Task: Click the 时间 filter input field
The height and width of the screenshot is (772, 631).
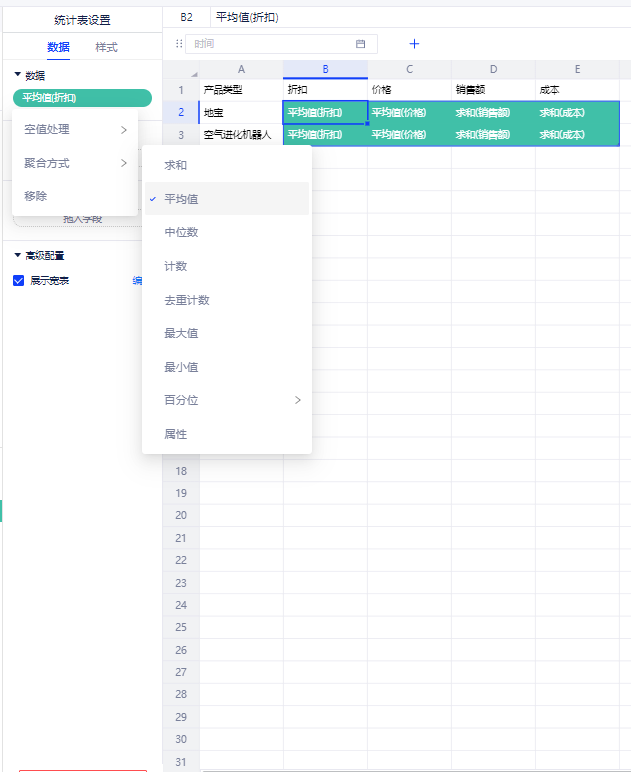Action: coord(270,44)
